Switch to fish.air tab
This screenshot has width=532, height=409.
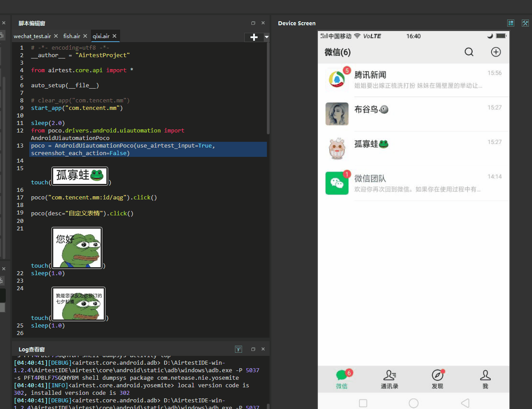(72, 36)
